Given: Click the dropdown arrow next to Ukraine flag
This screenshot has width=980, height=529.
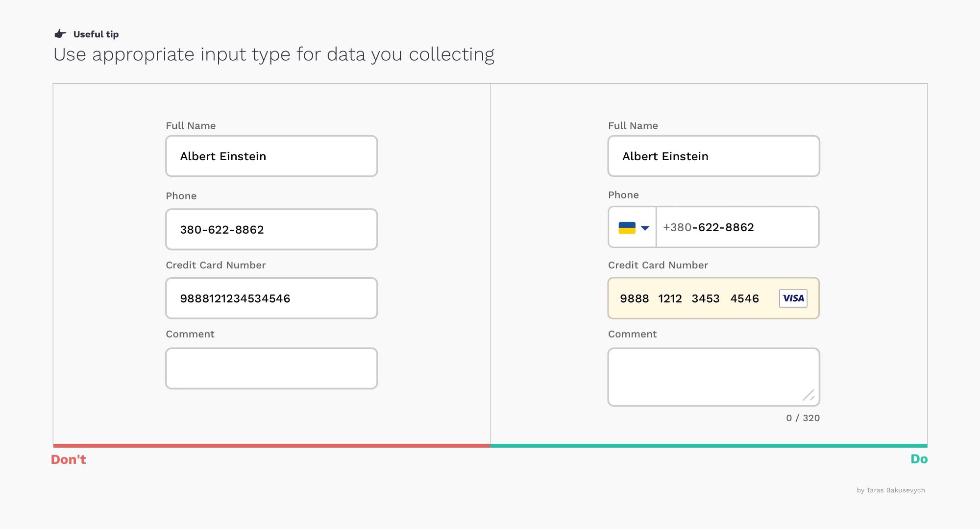Looking at the screenshot, I should [x=644, y=226].
